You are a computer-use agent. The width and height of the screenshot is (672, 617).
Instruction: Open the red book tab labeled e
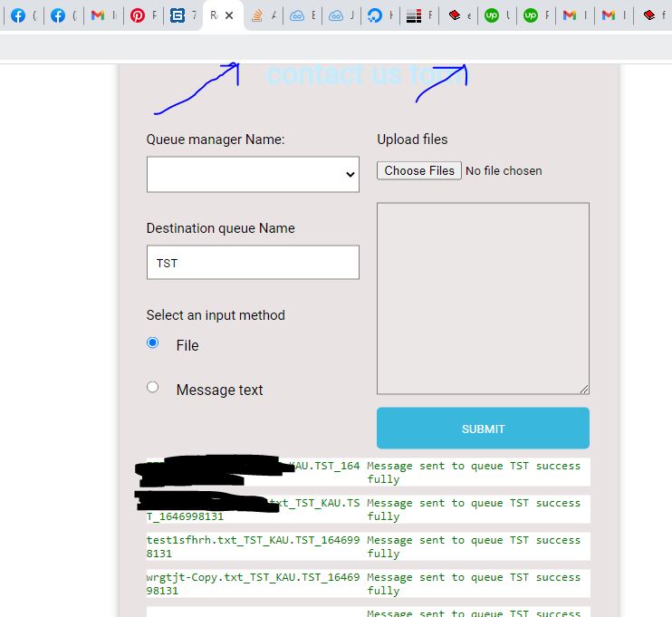coord(458,16)
